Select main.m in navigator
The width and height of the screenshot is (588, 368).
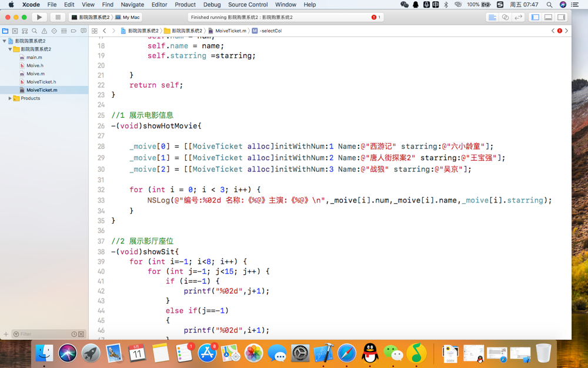pyautogui.click(x=34, y=58)
